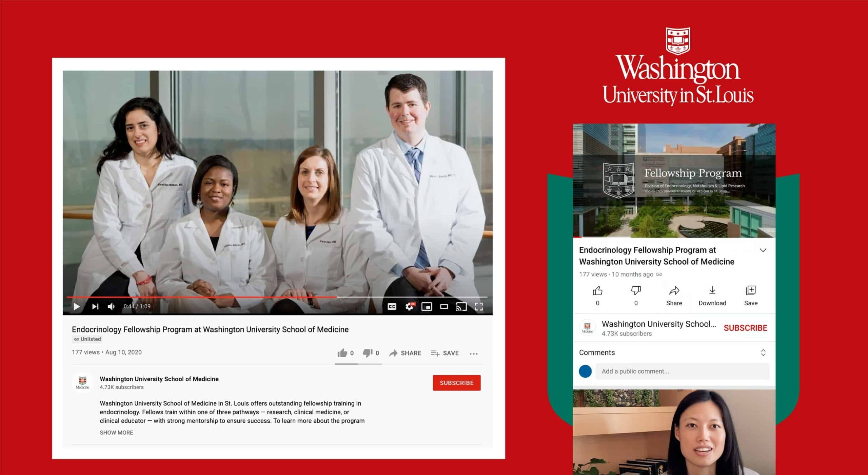Skip to next video with next button
The width and height of the screenshot is (868, 475).
click(95, 307)
